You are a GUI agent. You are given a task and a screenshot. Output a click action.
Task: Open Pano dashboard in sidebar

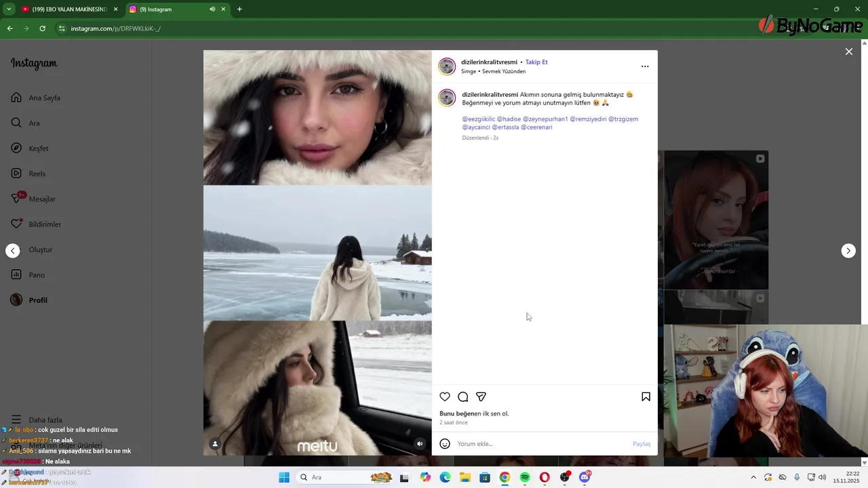pyautogui.click(x=28, y=274)
